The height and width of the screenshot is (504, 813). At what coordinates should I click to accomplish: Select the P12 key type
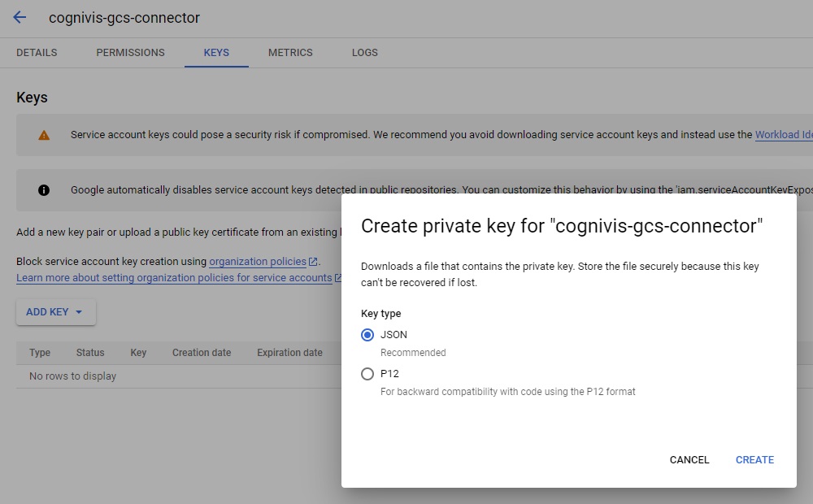coord(367,374)
